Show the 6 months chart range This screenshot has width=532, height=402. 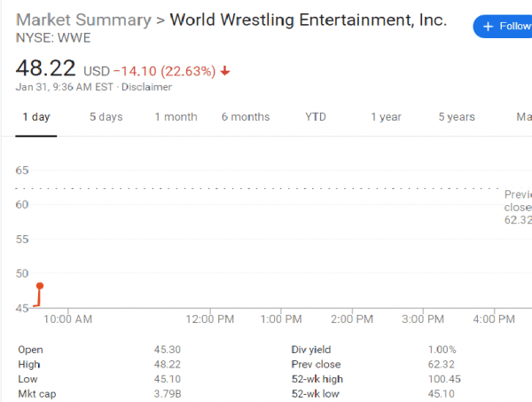click(246, 117)
